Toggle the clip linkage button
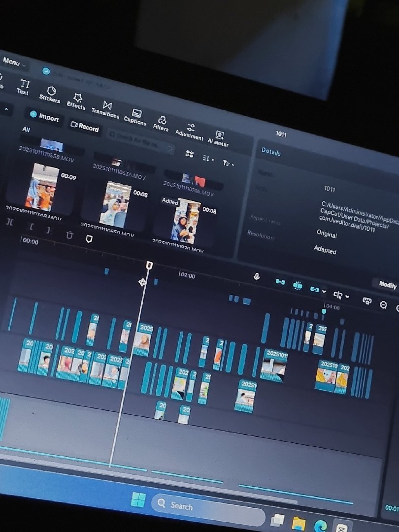Image resolution: width=399 pixels, height=532 pixels. pos(314,289)
